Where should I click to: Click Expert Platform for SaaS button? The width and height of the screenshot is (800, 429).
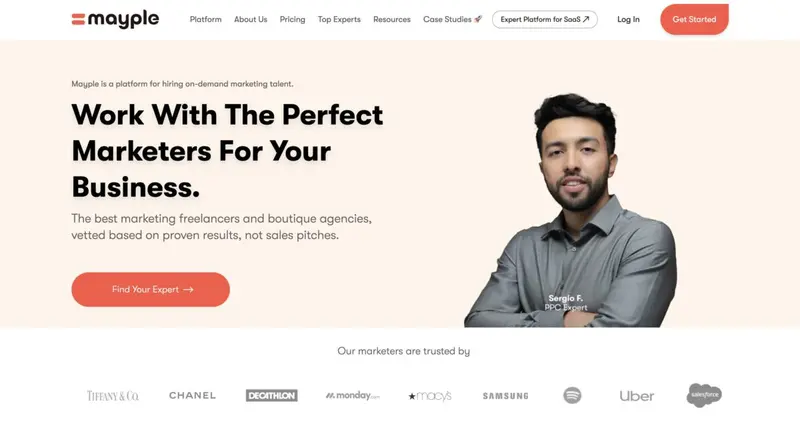tap(545, 19)
